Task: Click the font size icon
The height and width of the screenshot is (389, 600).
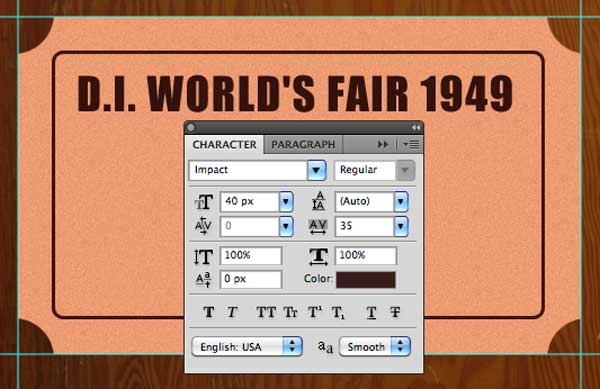Action: click(204, 202)
